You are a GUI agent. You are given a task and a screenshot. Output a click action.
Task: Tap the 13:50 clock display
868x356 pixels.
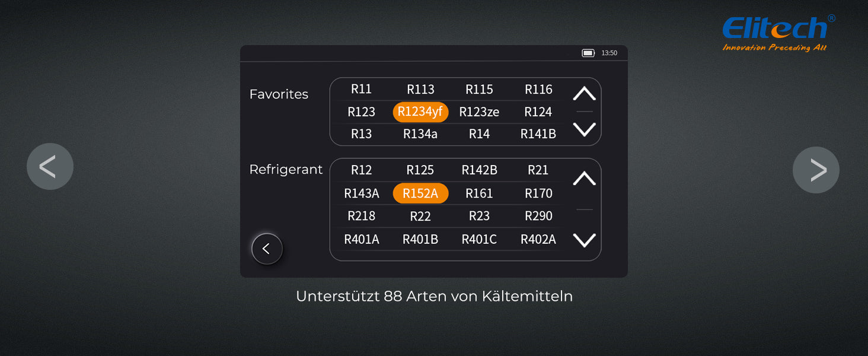tap(609, 53)
